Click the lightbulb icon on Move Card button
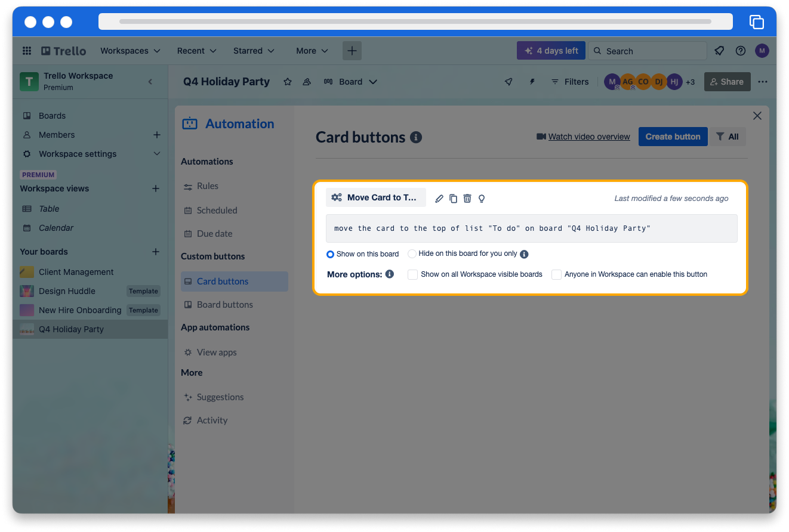This screenshot has height=532, width=789. [482, 199]
